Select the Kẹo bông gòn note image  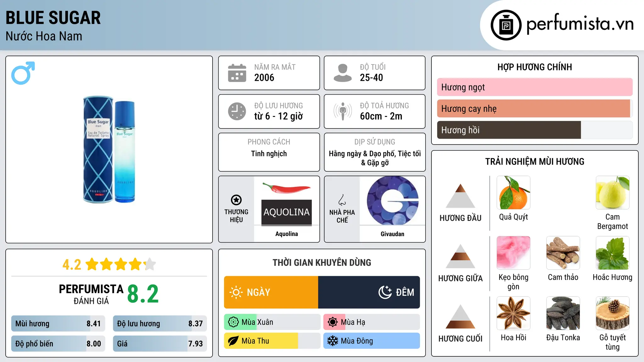514,253
